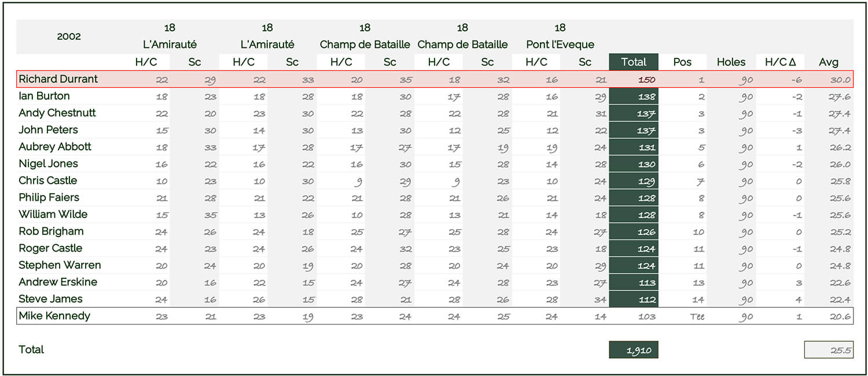Image resolution: width=868 pixels, height=376 pixels.
Task: Select William Wilde's name
Action: (x=53, y=214)
